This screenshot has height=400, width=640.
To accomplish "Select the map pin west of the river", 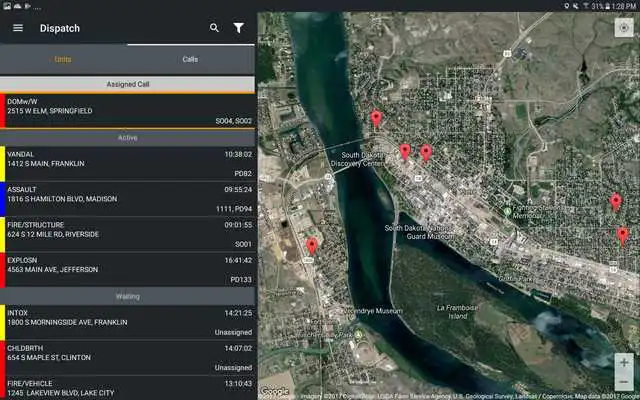I will click(312, 246).
